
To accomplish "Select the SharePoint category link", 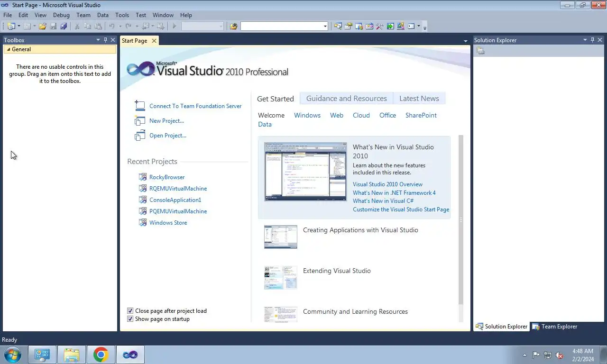I will (421, 115).
